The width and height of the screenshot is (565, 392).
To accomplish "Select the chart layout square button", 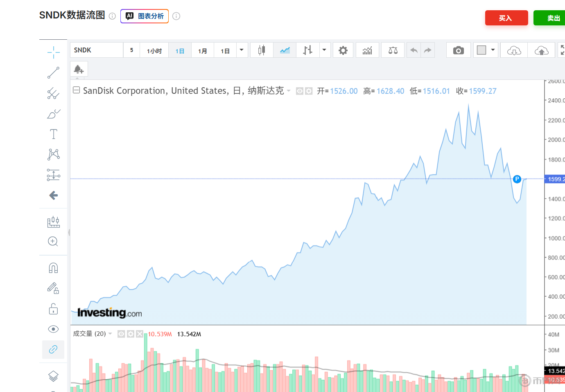I will coord(481,50).
